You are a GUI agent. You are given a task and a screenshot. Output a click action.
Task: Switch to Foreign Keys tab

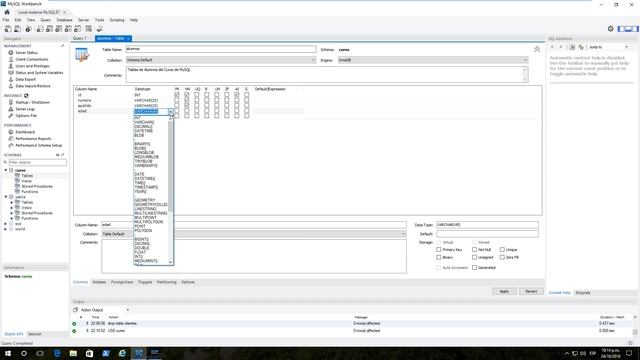tap(122, 282)
